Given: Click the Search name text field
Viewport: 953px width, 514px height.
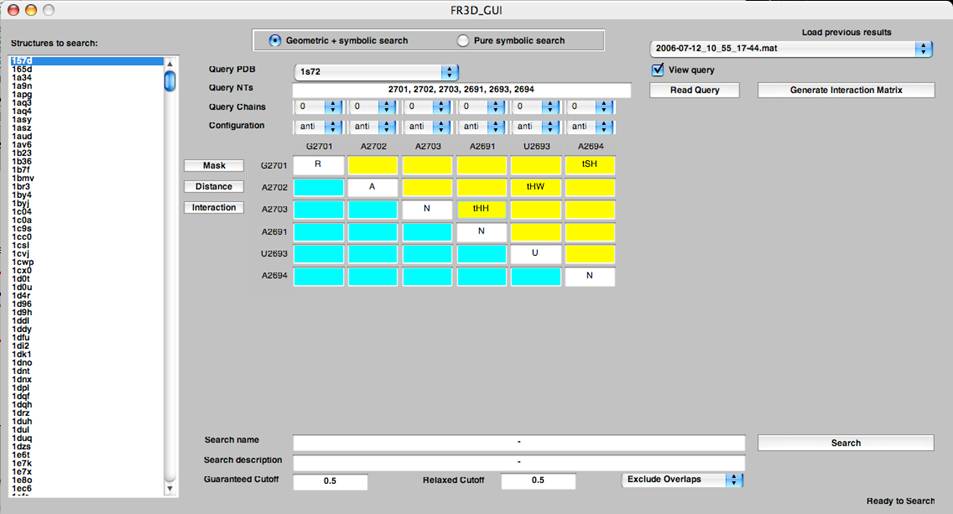Looking at the screenshot, I should pos(519,443).
